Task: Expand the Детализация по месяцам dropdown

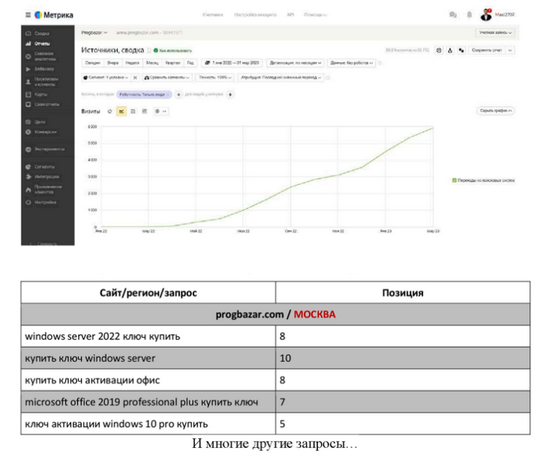Action: 295,63
